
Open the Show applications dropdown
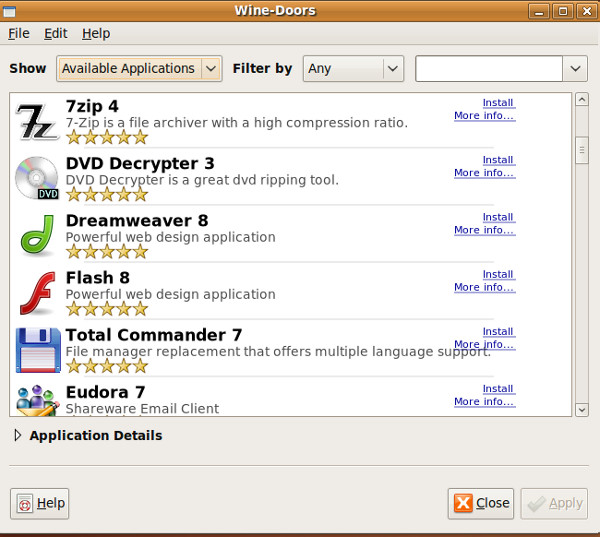139,69
